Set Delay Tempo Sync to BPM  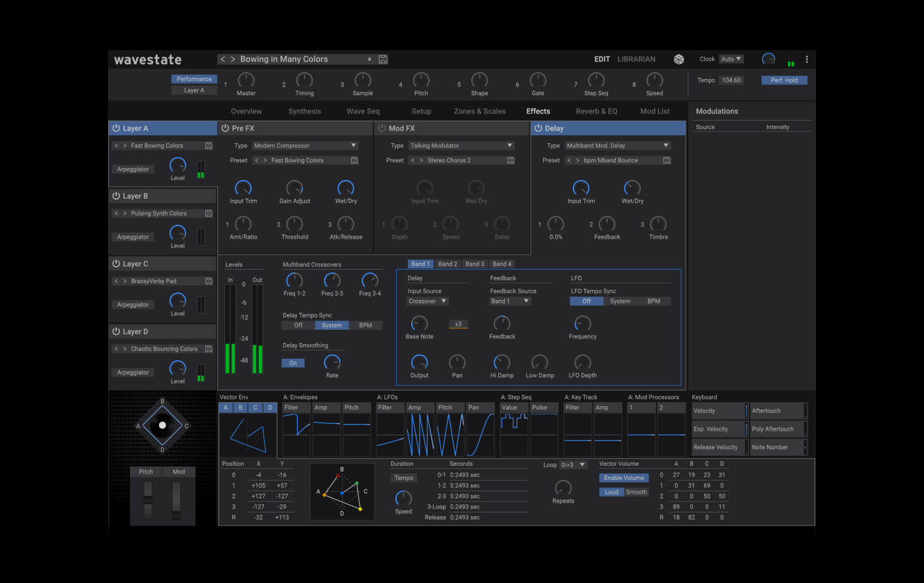click(365, 325)
